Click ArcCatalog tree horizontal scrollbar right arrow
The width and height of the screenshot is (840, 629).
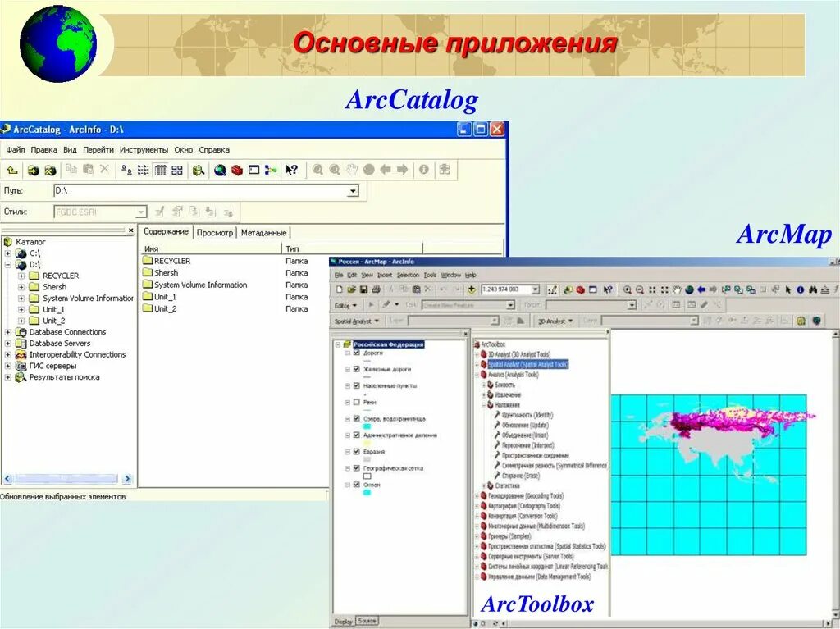(127, 478)
